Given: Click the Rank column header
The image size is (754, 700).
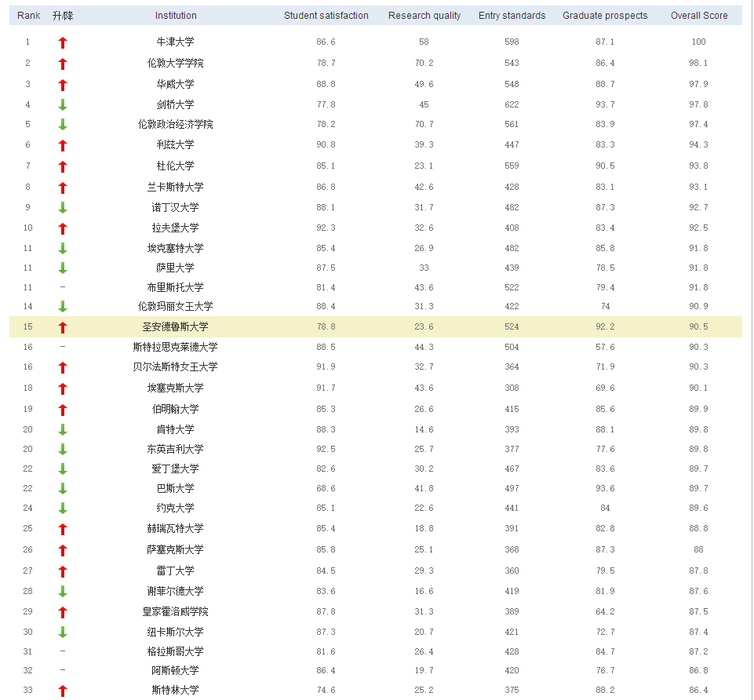Looking at the screenshot, I should pyautogui.click(x=28, y=16).
